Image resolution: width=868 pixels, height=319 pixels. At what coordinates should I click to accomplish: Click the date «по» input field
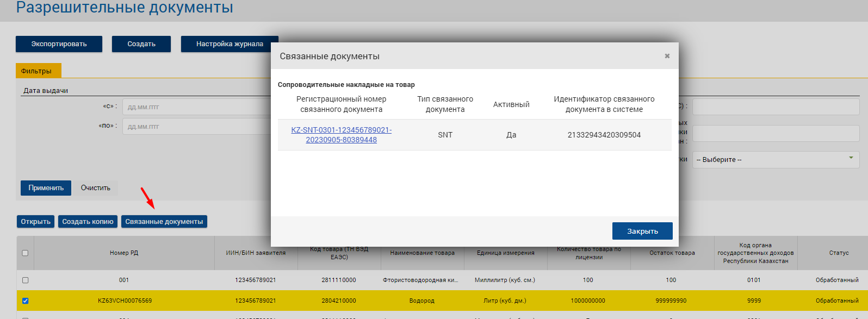coord(196,127)
